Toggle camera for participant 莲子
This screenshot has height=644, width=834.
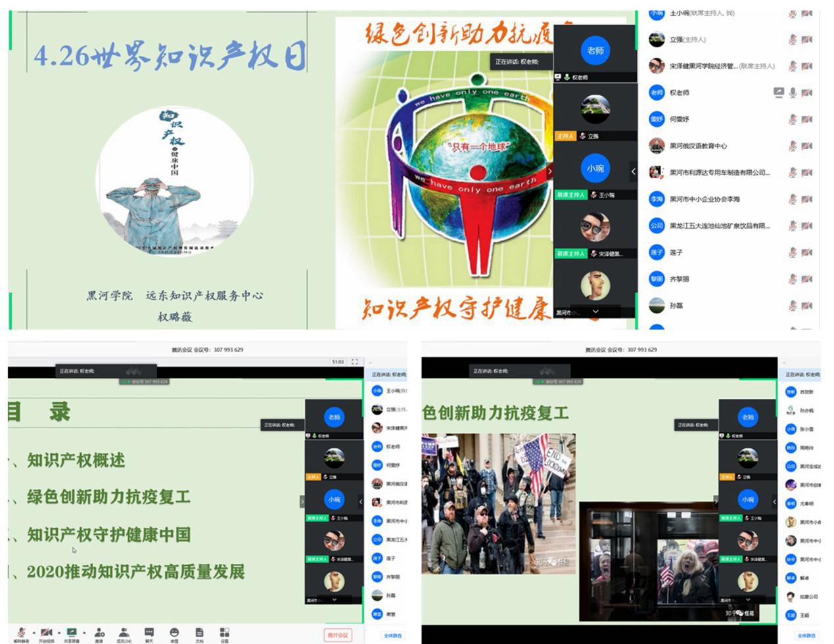pos(806,252)
